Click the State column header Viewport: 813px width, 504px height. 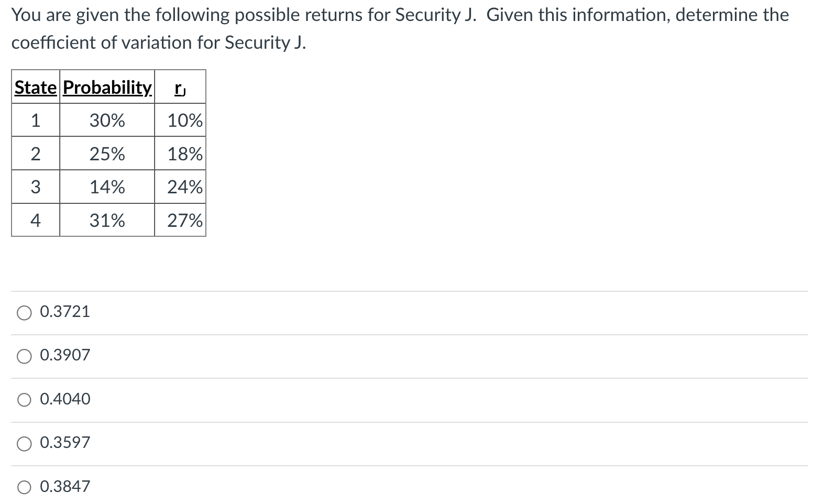pyautogui.click(x=35, y=87)
